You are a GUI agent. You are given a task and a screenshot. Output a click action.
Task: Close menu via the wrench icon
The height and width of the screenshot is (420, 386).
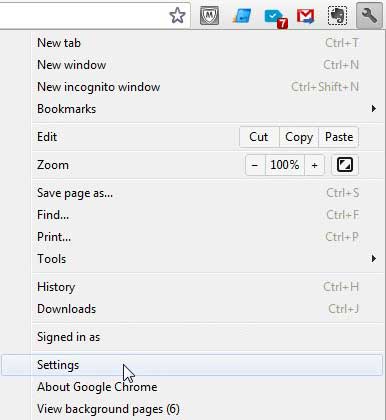(x=369, y=15)
